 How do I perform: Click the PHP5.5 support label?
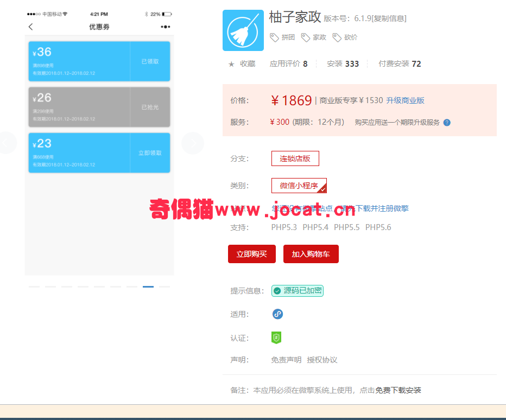coord(347,227)
